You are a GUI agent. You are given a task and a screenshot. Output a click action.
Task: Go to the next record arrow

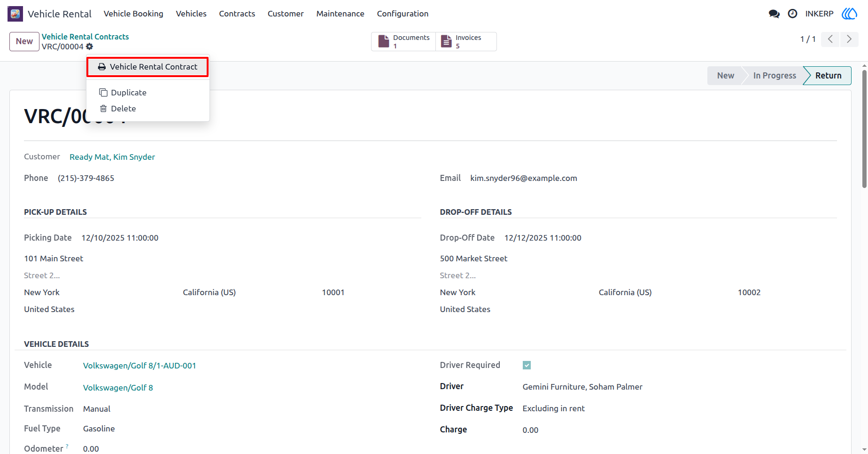click(849, 39)
